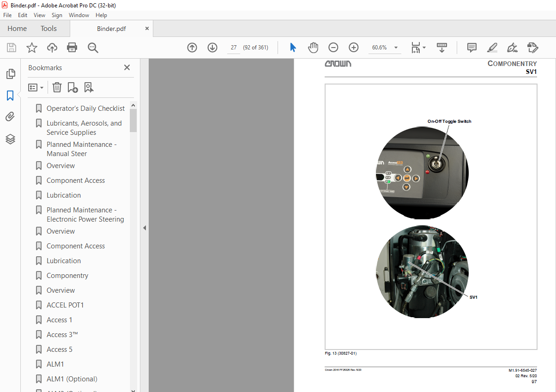The width and height of the screenshot is (556, 392).
Task: Select the Access 5 bookmark
Action: pyautogui.click(x=59, y=350)
